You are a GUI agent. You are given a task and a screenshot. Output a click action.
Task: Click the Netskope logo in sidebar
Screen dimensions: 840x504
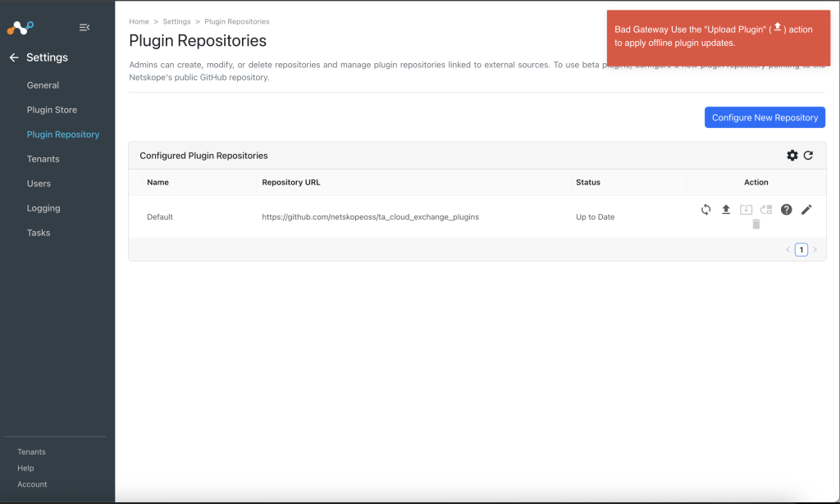21,27
